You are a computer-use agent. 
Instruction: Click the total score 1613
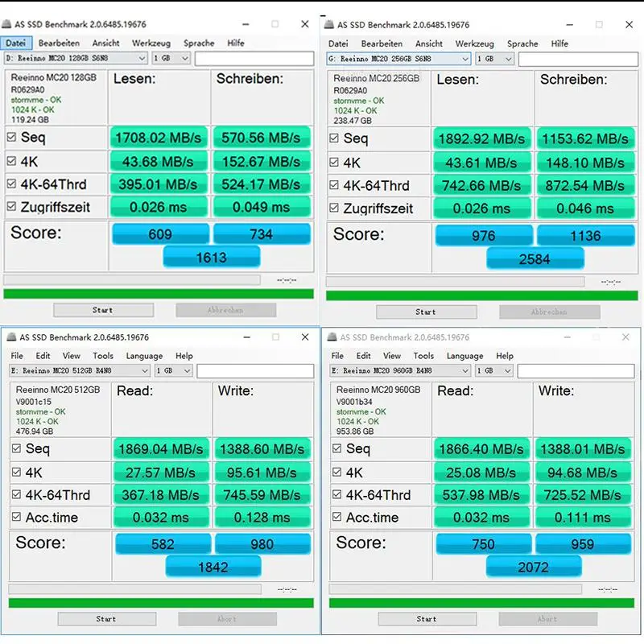[x=212, y=258]
